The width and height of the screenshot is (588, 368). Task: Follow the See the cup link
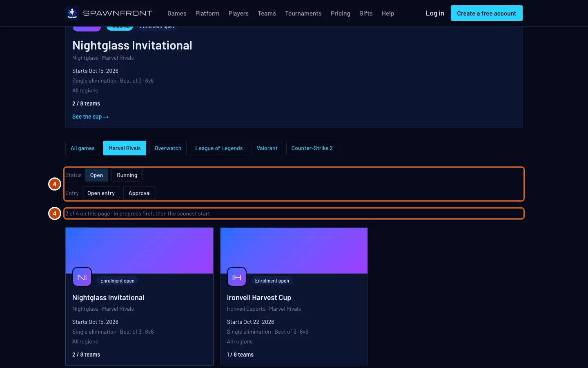(x=90, y=117)
